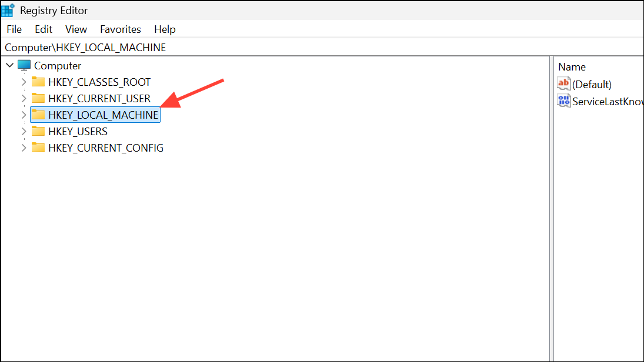Open the Favorites menu

click(x=120, y=29)
